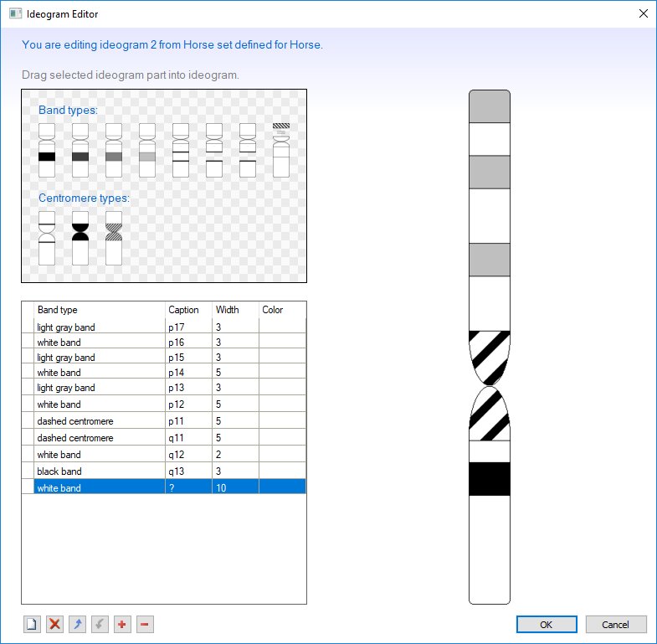Screen dimensions: 657x644
Task: Click the red minus icon
Action: 145,624
